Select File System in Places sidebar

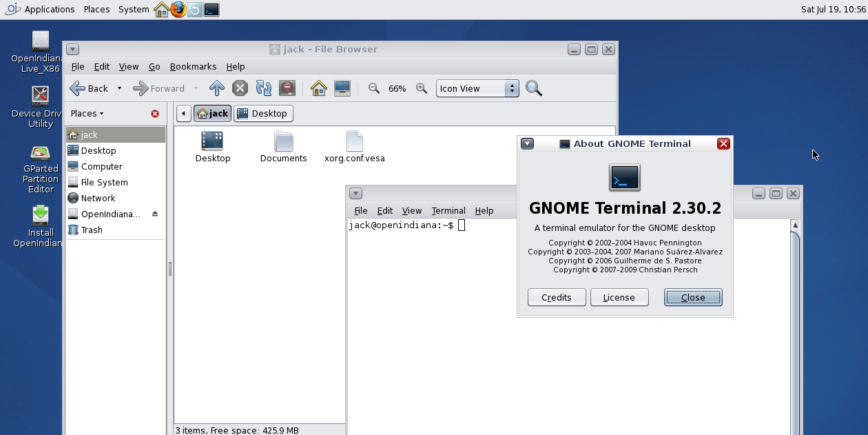point(116,182)
